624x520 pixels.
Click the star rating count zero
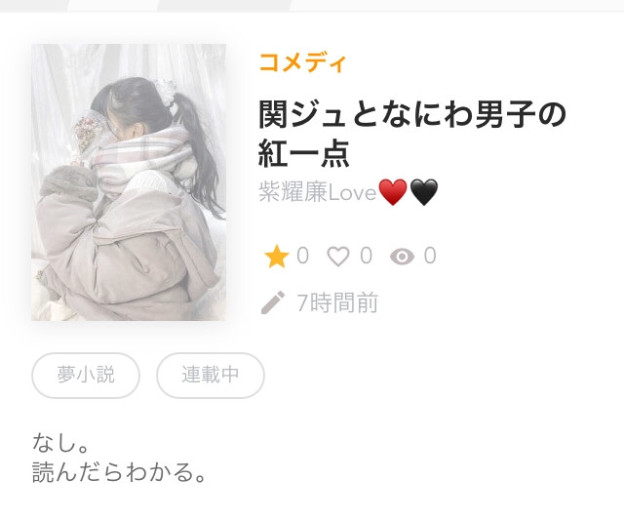[303, 255]
